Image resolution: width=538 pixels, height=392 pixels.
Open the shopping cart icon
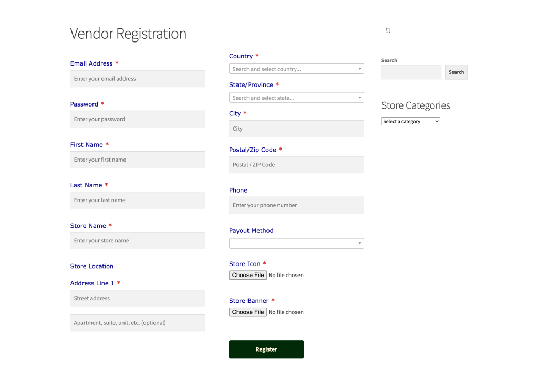pyautogui.click(x=388, y=30)
